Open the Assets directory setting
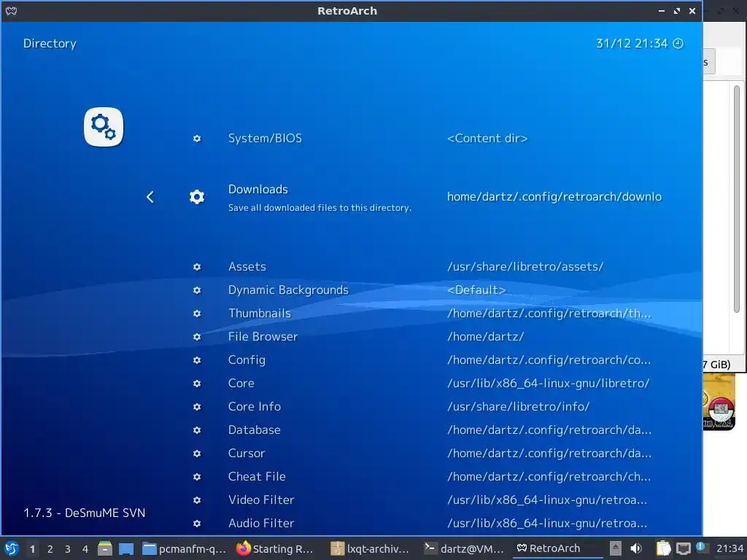 (247, 267)
